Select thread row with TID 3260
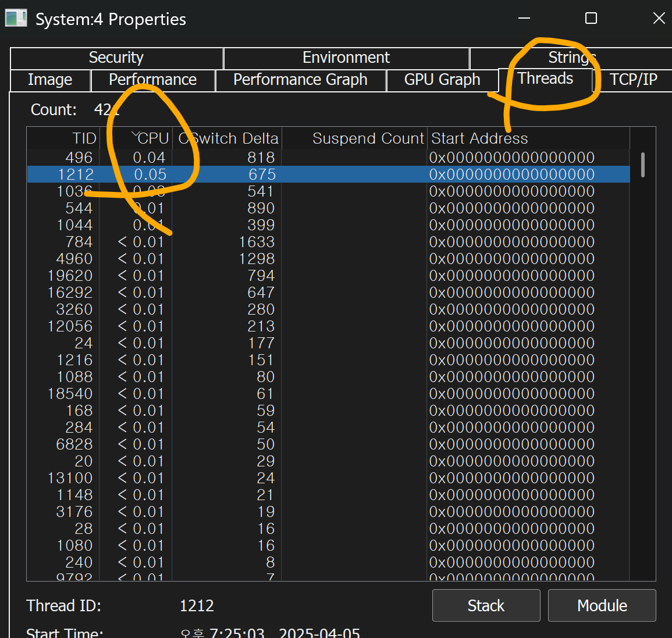 [x=328, y=309]
